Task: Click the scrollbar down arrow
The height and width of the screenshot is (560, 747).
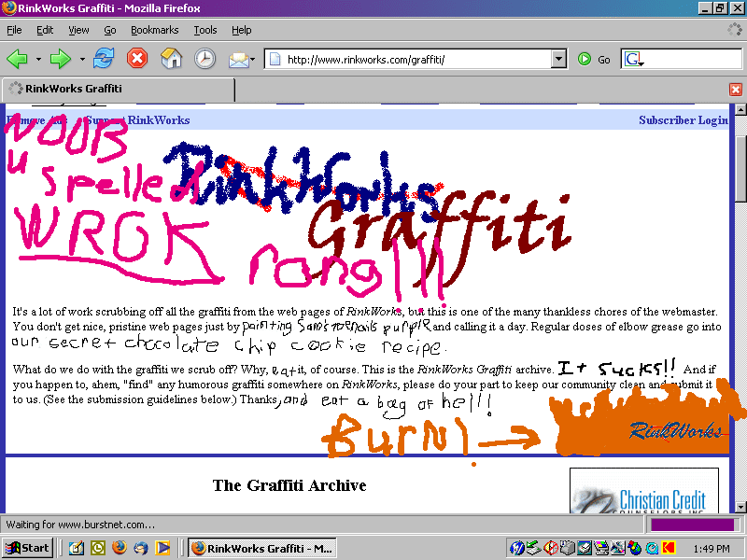Action: [740, 507]
